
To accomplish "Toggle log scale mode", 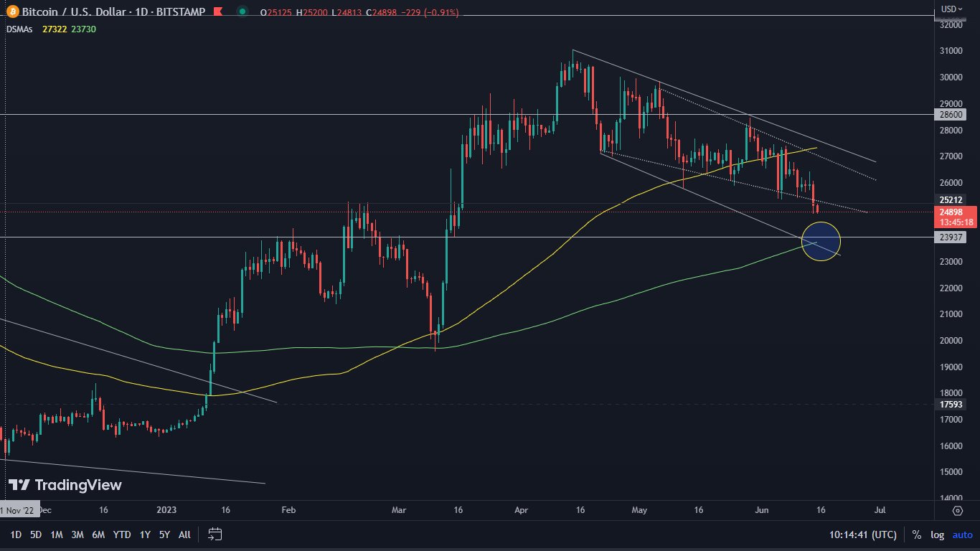I will [x=938, y=534].
